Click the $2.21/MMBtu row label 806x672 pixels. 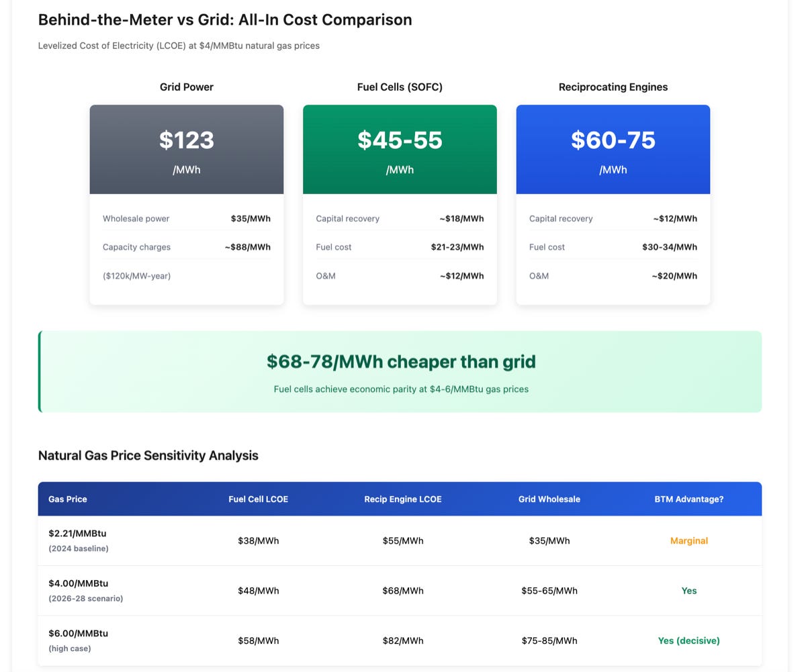[77, 534]
